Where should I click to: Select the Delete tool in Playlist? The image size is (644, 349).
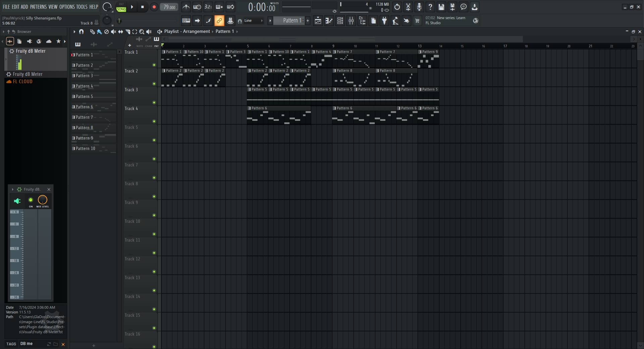pos(106,32)
